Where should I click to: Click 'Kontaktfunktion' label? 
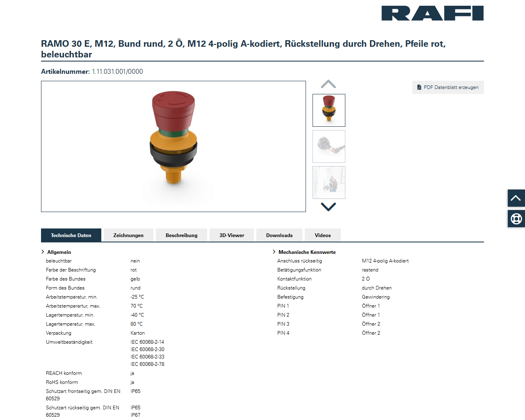click(294, 279)
